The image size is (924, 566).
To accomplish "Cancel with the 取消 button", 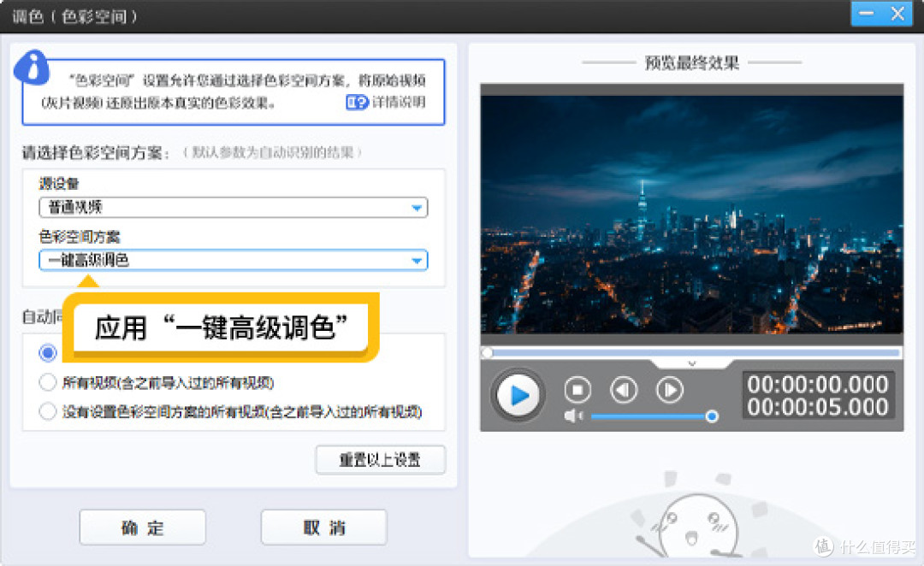I will pos(324,528).
